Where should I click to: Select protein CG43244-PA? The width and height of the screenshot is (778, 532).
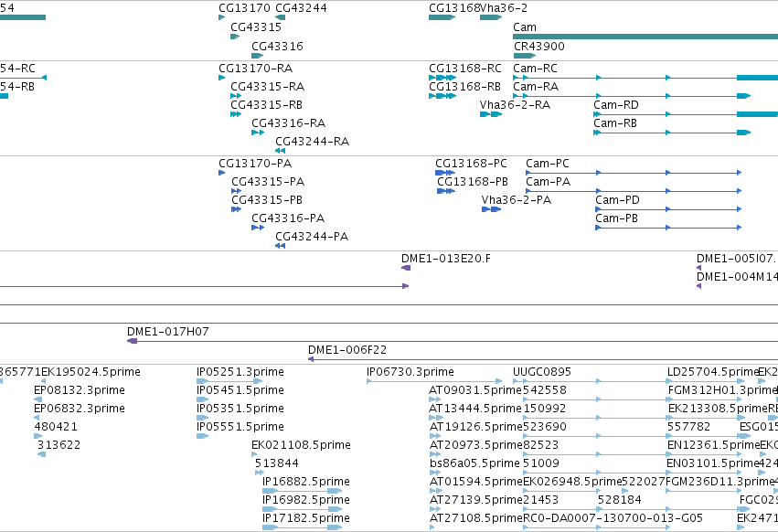pyautogui.click(x=312, y=237)
